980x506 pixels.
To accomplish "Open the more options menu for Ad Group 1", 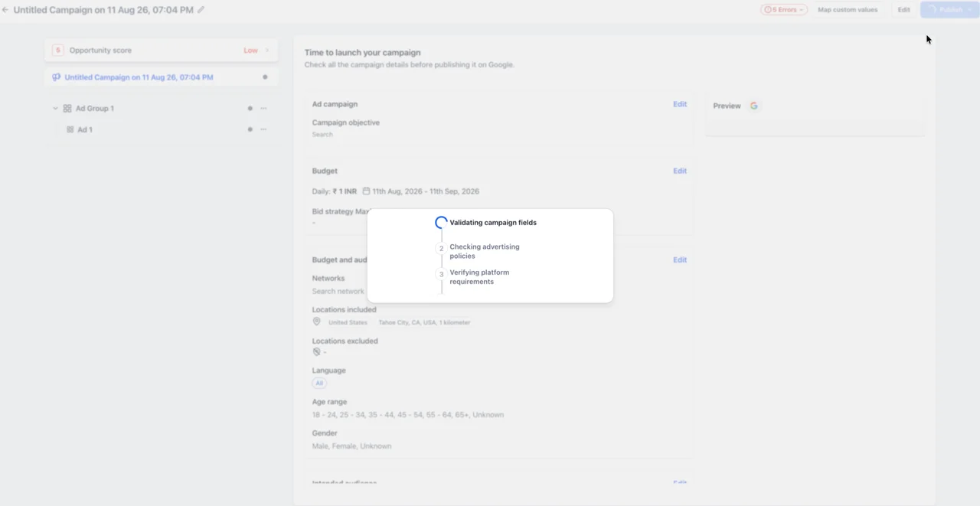I will (x=263, y=109).
